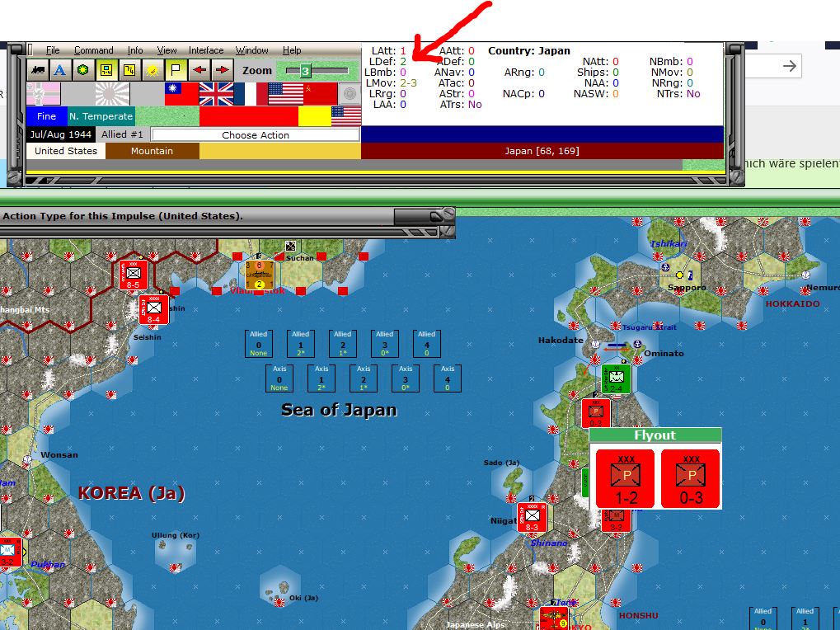840x630 pixels.
Task: Click the N. Temperate climate zone label
Action: click(x=101, y=116)
